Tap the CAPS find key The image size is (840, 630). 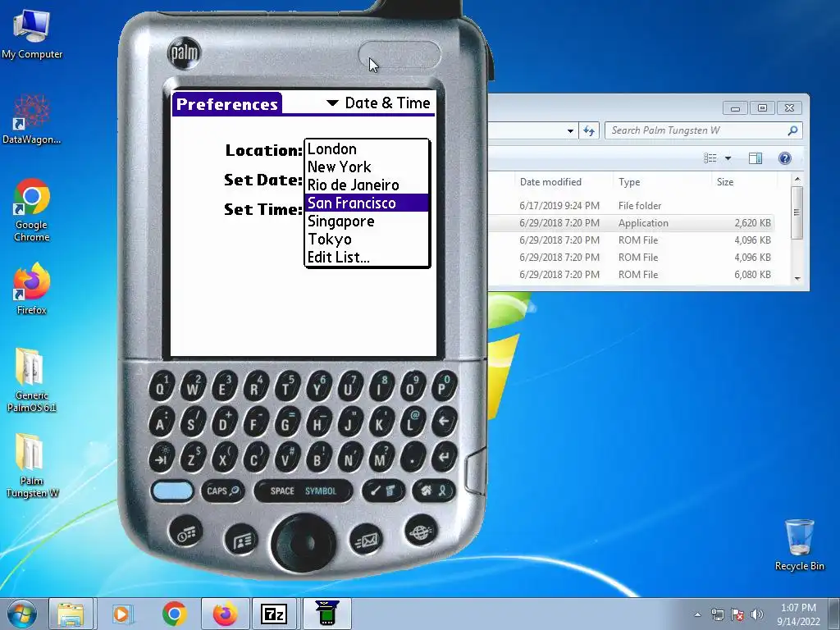pyautogui.click(x=223, y=491)
